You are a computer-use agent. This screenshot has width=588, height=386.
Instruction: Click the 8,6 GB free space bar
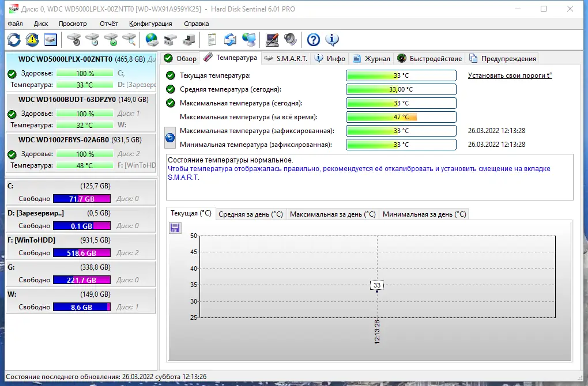point(82,307)
